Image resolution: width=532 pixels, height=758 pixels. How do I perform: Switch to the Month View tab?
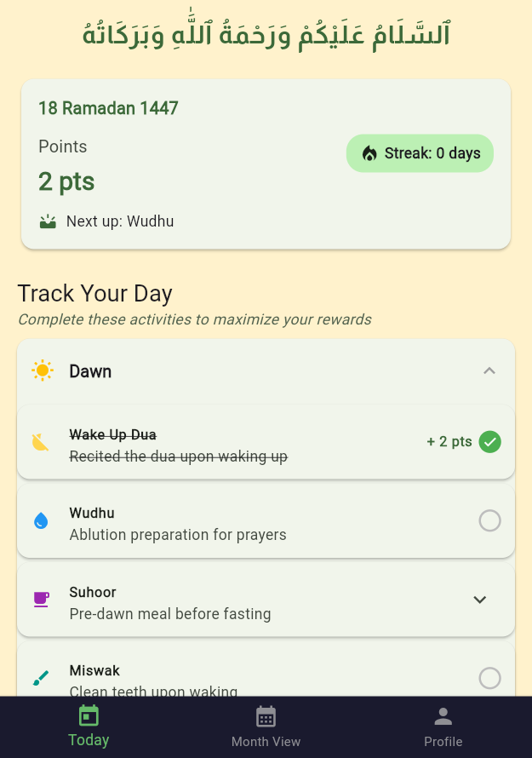[x=266, y=727]
